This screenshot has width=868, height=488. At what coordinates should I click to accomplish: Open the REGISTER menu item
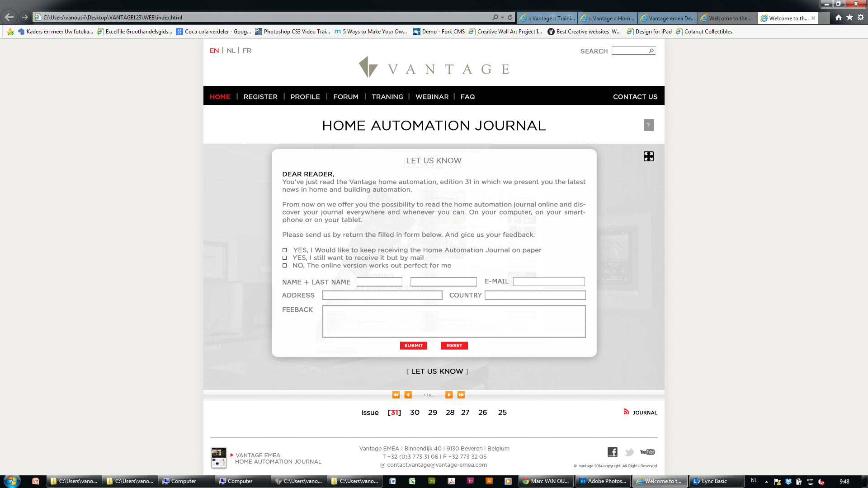(x=260, y=97)
